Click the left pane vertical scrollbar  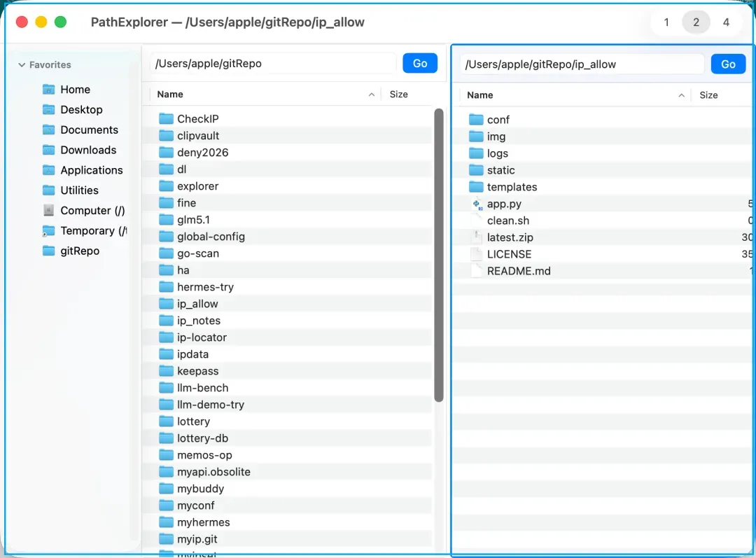coord(439,255)
